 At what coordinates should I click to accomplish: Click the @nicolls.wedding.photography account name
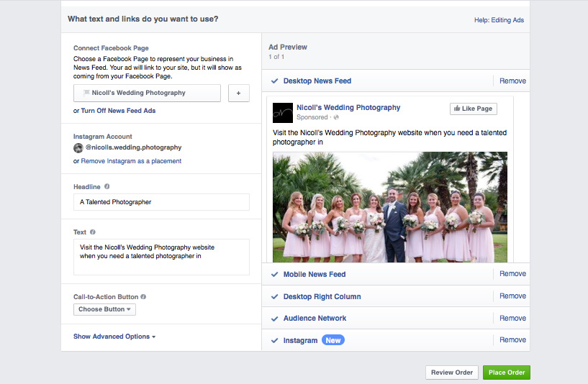133,147
